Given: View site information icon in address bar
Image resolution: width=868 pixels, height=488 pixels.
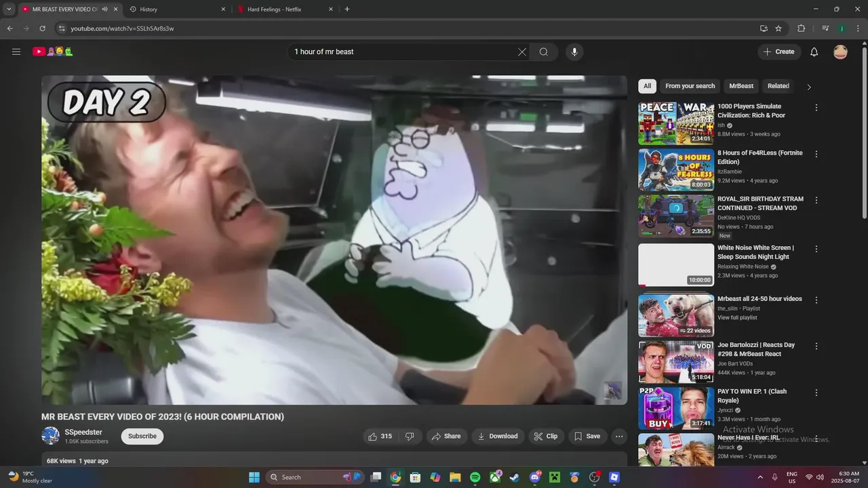Looking at the screenshot, I should pos(62,28).
